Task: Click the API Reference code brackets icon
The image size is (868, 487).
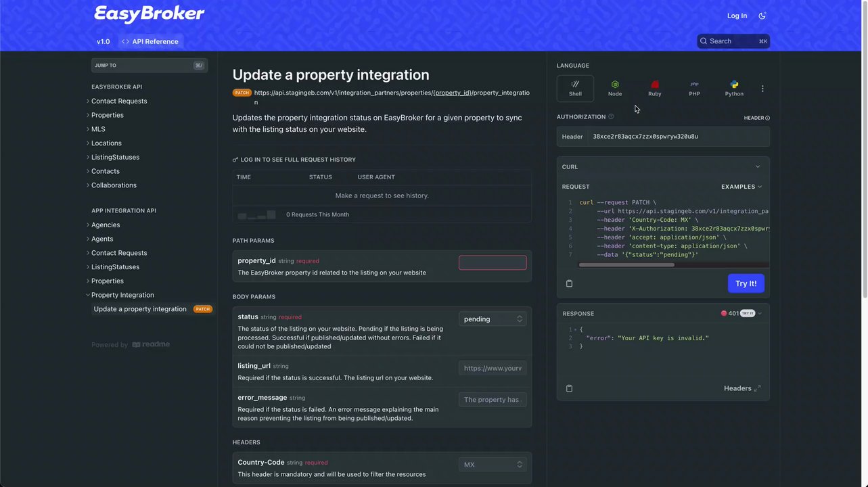Action: click(x=126, y=41)
